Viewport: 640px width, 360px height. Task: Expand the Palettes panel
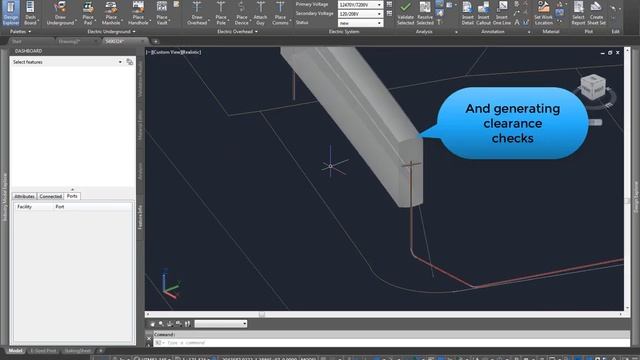click(x=20, y=31)
